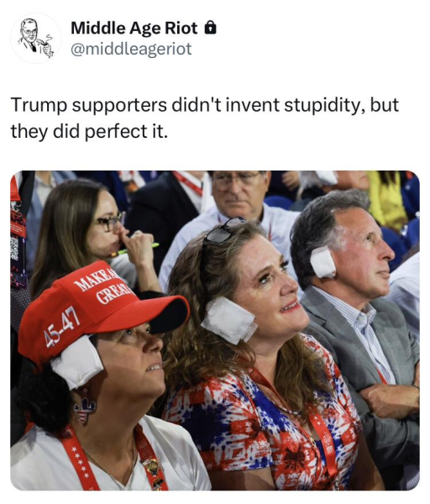The width and height of the screenshot is (430, 504).
Task: Click the ear bandage on the tie-dye woman
Action: point(229,320)
